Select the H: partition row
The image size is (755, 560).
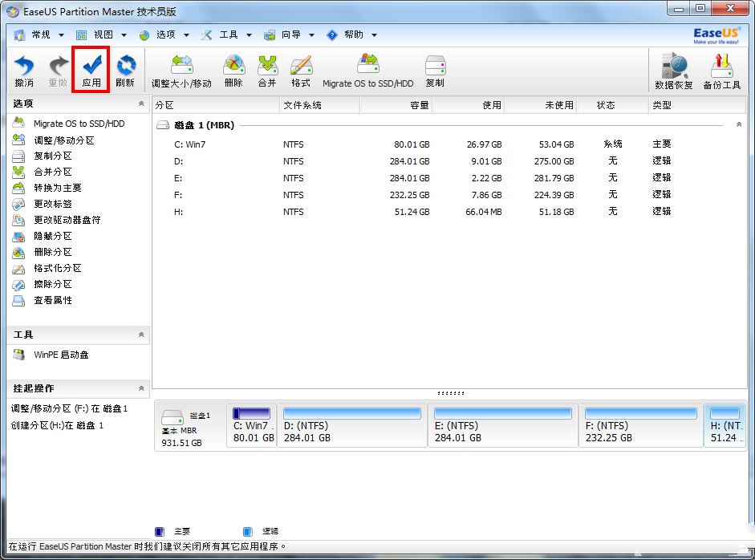450,212
